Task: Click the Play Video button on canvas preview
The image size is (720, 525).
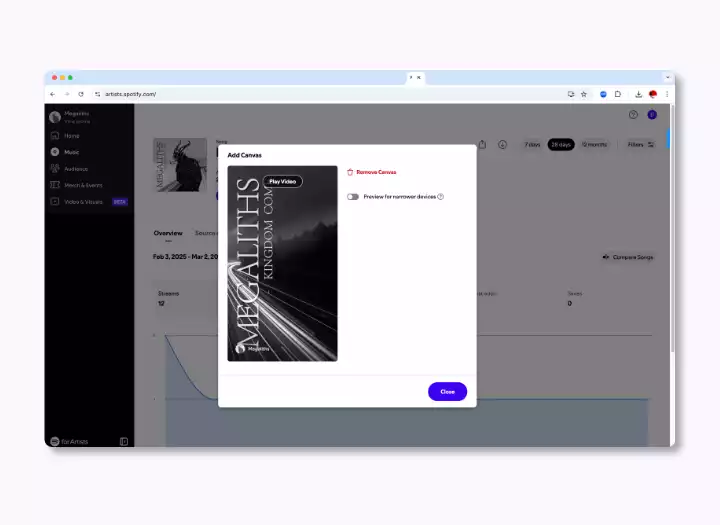Action: 282,181
